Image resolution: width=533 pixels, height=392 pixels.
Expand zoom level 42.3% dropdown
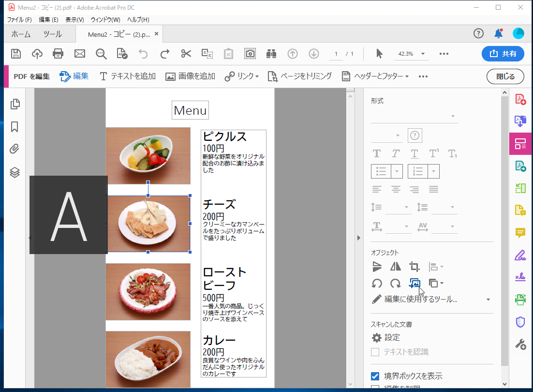(x=423, y=54)
